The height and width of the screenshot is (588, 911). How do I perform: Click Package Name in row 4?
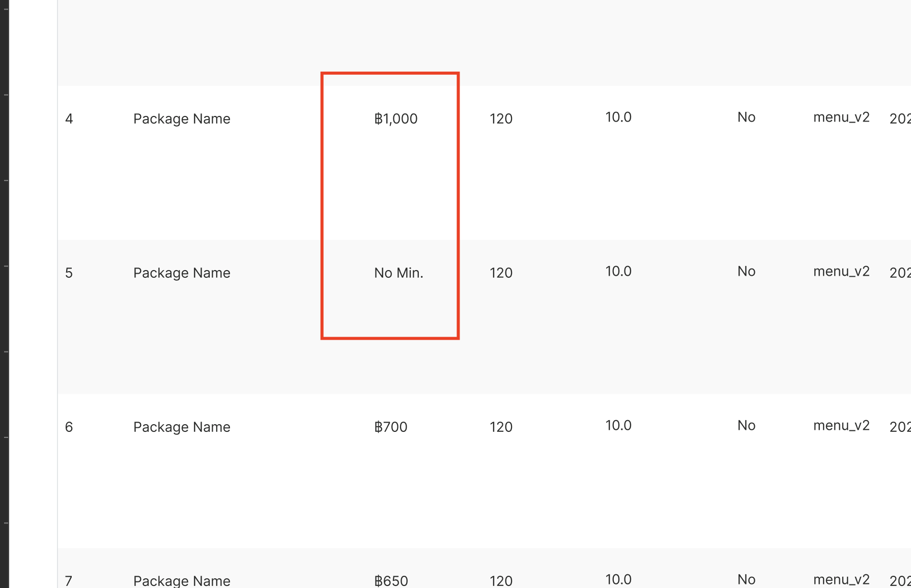pyautogui.click(x=182, y=119)
